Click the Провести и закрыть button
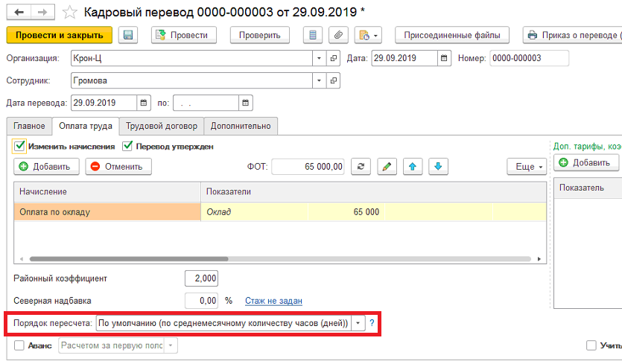The image size is (622, 364). click(59, 35)
